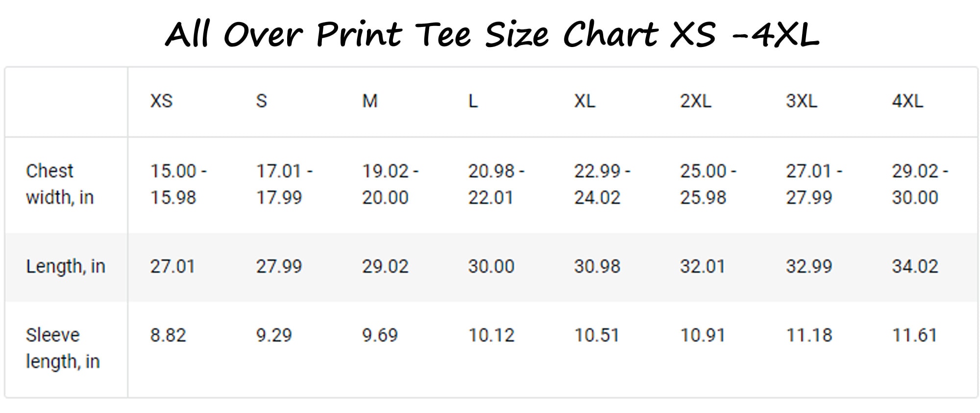Select the XS column header
Image resolution: width=980 pixels, height=413 pixels.
(x=161, y=101)
